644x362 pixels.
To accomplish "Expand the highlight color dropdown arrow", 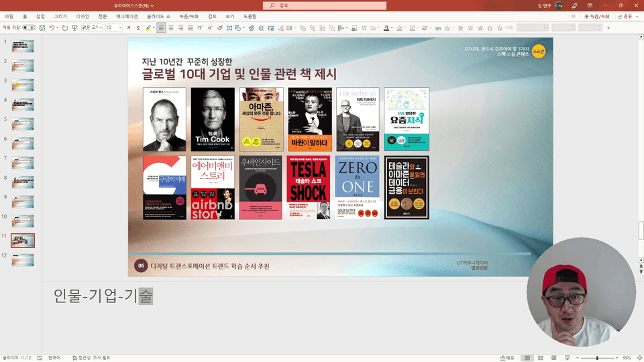I will pos(154,28).
